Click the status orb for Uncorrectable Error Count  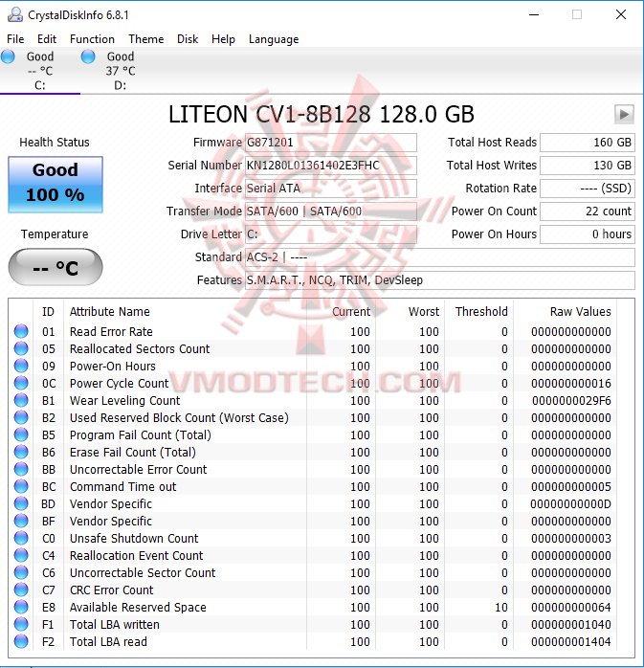click(x=21, y=469)
